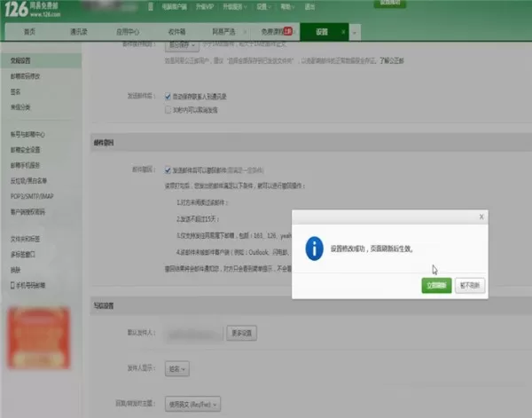This screenshot has height=418, width=532.
Task: Expand the 升级服务 header menu
Action: (x=234, y=7)
